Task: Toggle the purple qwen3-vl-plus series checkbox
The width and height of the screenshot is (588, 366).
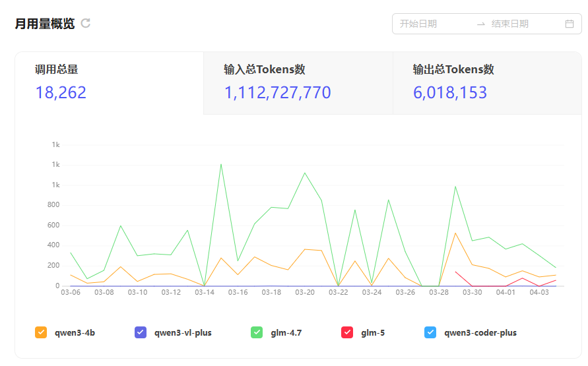Action: pos(141,332)
